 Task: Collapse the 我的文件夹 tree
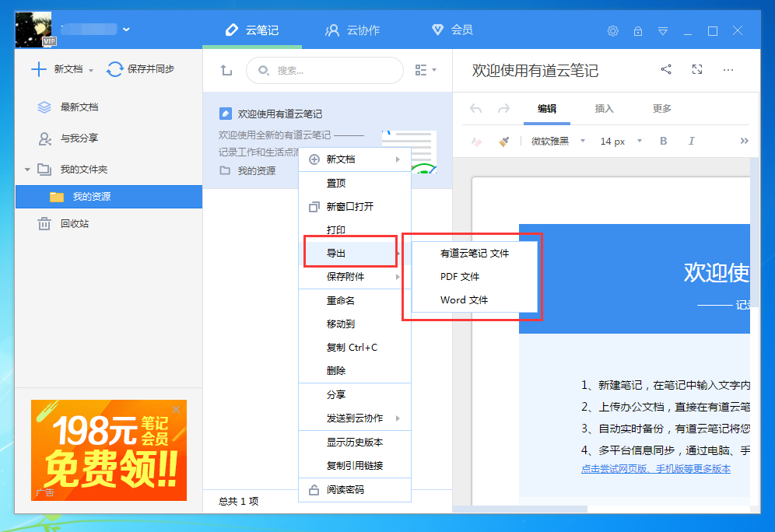click(28, 169)
